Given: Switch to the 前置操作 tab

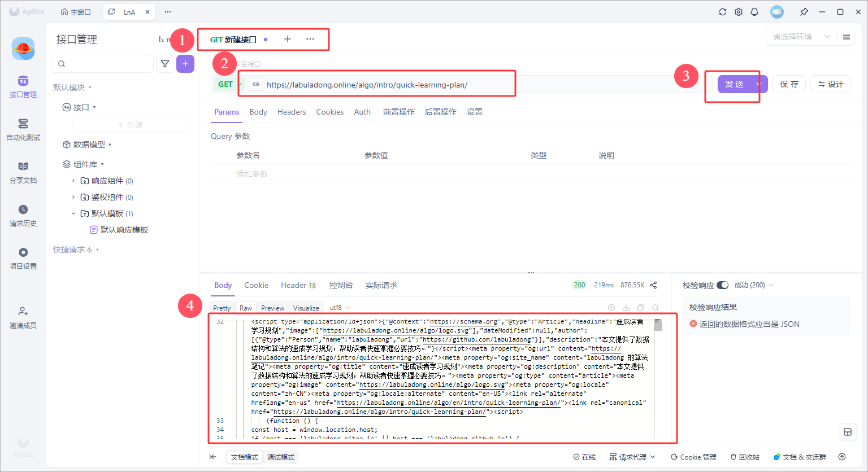Looking at the screenshot, I should click(399, 112).
